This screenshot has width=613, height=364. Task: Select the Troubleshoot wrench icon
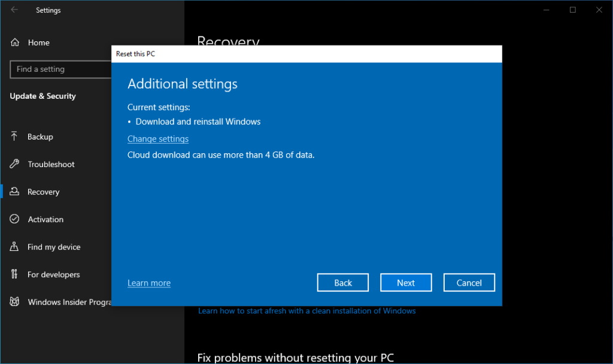pyautogui.click(x=13, y=164)
